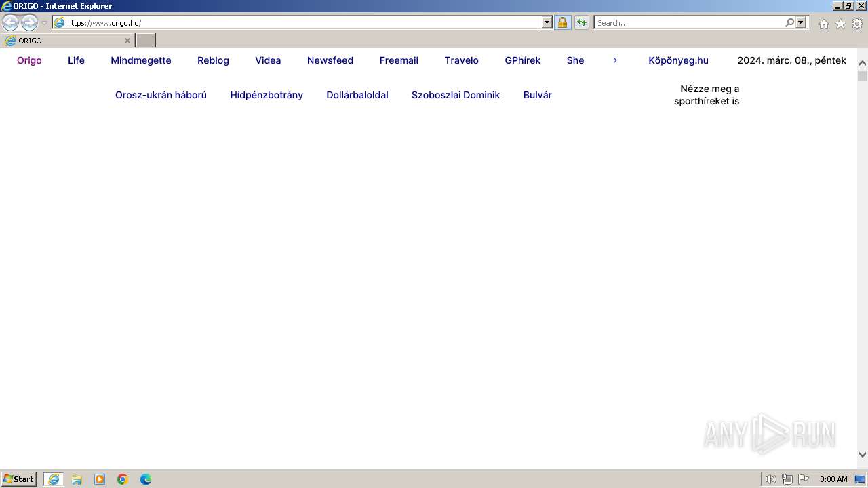Image resolution: width=868 pixels, height=488 pixels.
Task: Open the Freemail link
Action: [x=399, y=60]
